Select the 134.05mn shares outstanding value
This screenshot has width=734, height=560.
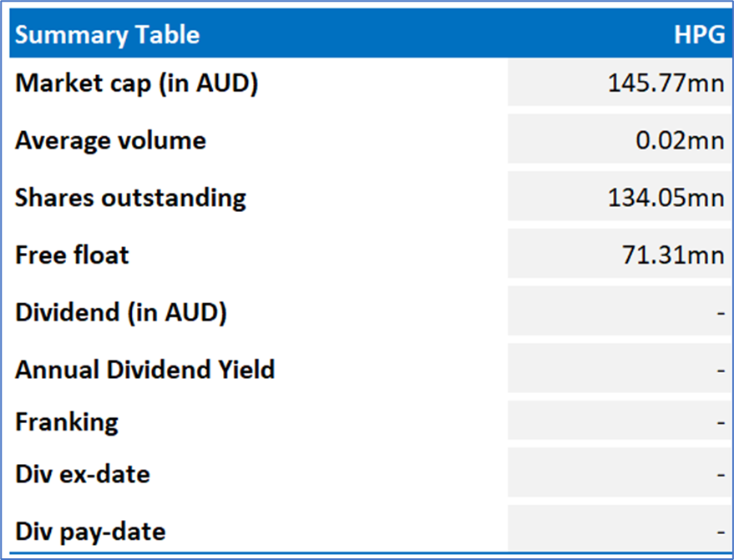[x=666, y=199]
